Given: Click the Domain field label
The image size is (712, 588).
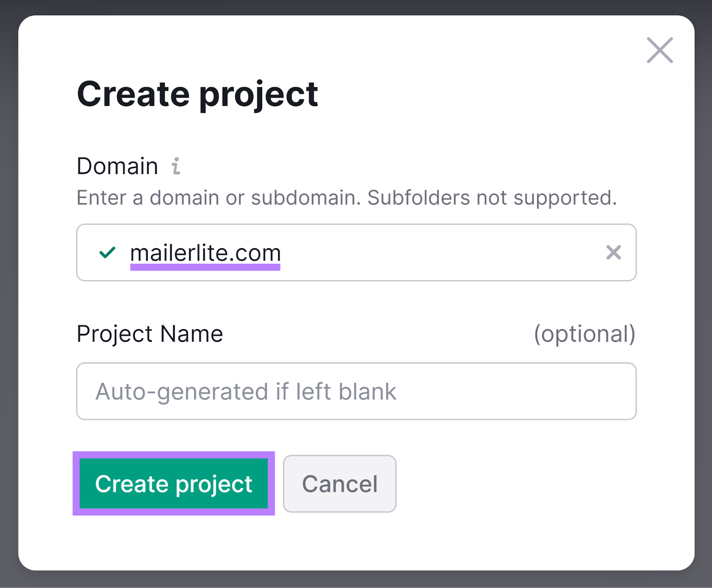Looking at the screenshot, I should 117,166.
